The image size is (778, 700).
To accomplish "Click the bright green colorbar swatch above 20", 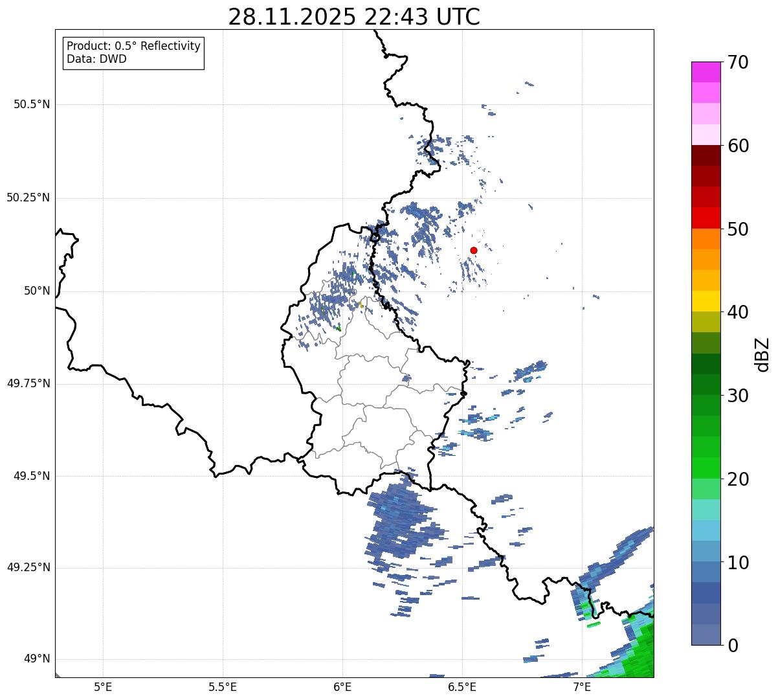I will [x=706, y=468].
